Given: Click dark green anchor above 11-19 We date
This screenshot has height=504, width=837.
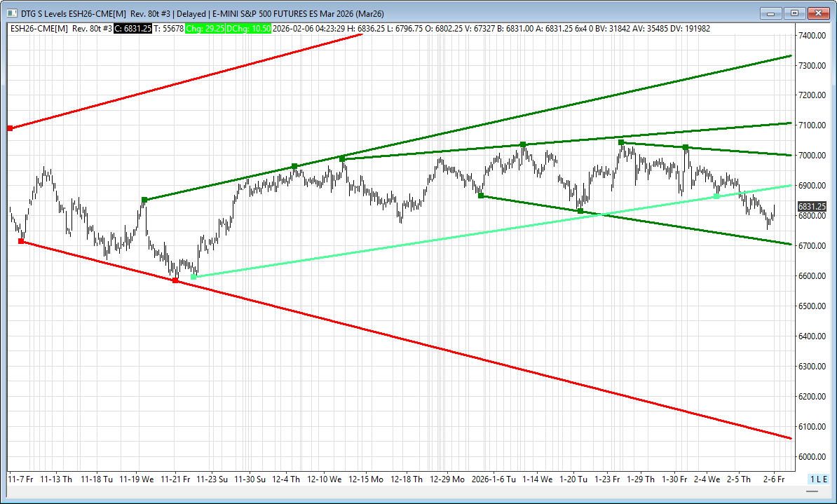Looking at the screenshot, I should (x=144, y=200).
